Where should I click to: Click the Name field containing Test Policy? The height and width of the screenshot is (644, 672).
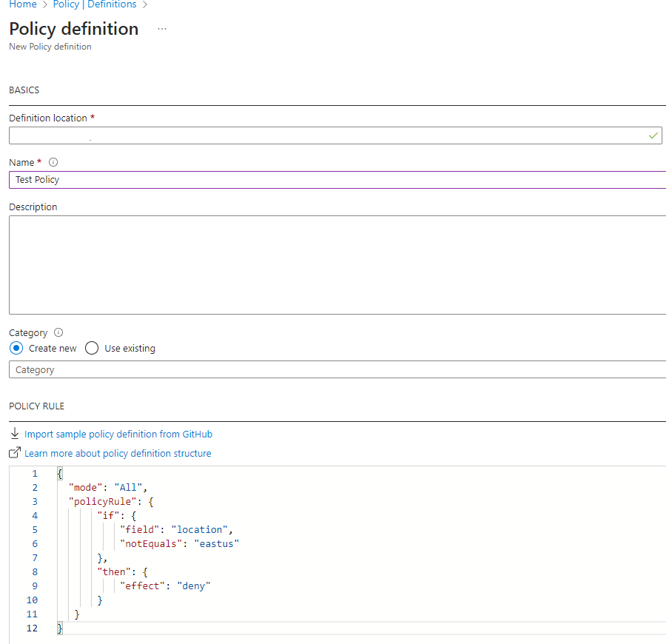(333, 180)
